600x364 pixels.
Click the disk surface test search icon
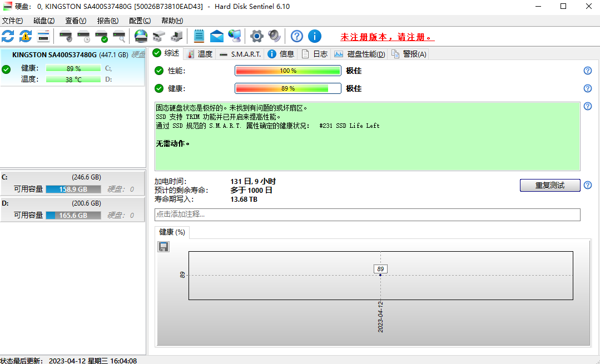[118, 36]
